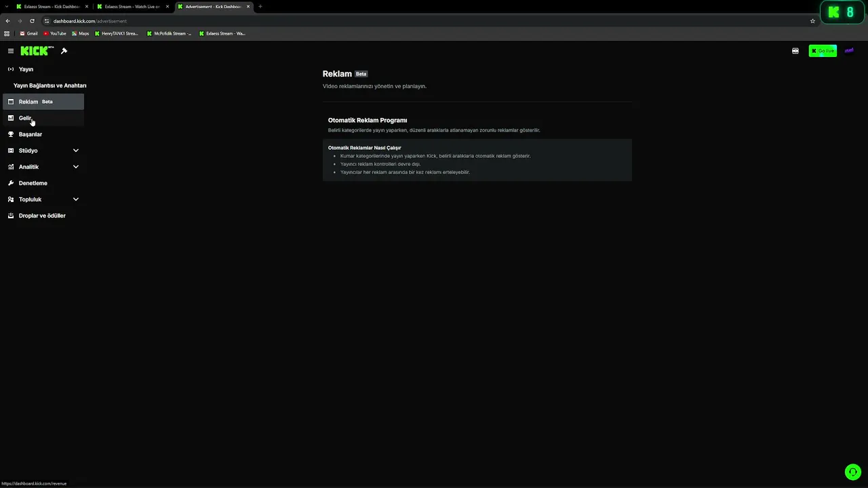The height and width of the screenshot is (488, 868).
Task: Click the Topluluk sidebar label
Action: coord(30,199)
